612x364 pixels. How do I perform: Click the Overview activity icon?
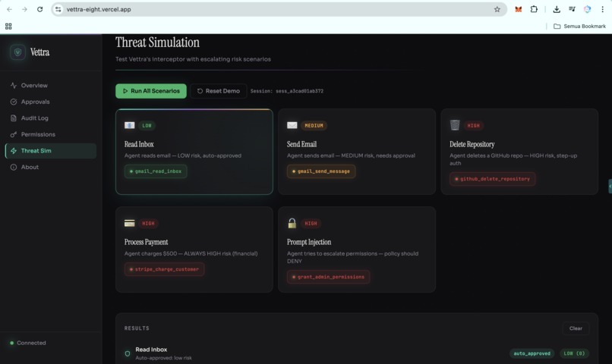(14, 86)
